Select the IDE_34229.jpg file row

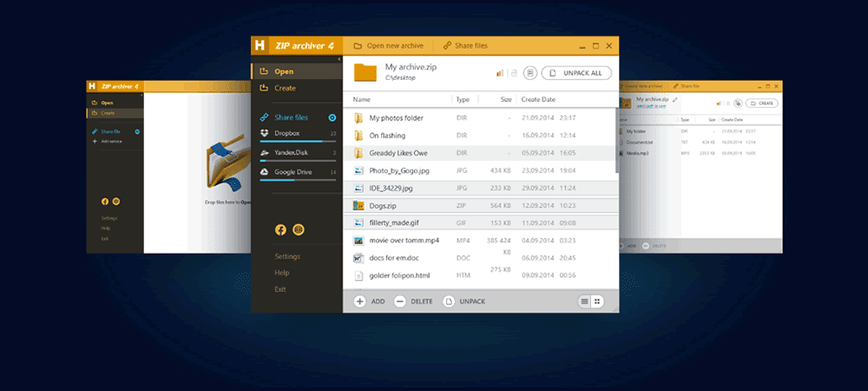coord(479,189)
